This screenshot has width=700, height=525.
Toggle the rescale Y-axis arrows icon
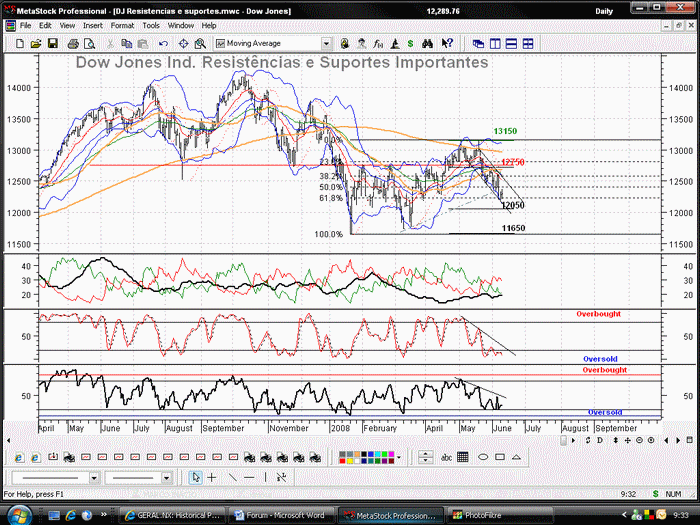(x=616, y=441)
